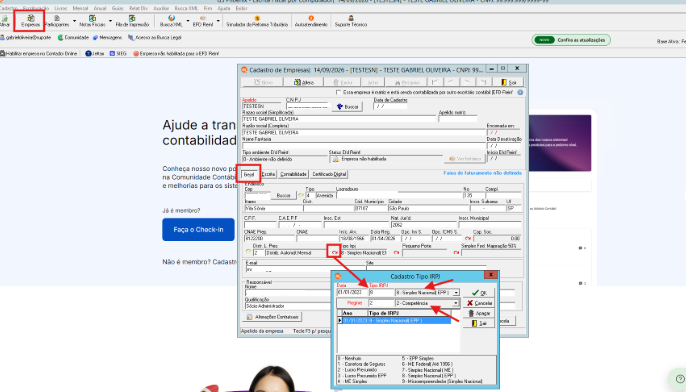Toggle 'empresa é matriz' checkbox
686x392 pixels.
click(x=338, y=92)
